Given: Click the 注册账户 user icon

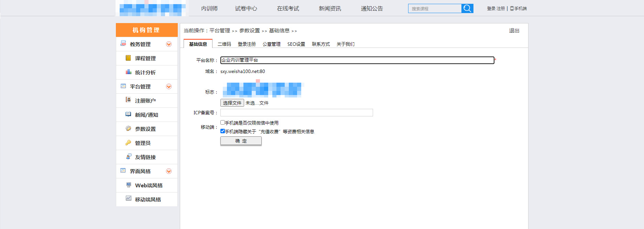Looking at the screenshot, I should tap(128, 100).
